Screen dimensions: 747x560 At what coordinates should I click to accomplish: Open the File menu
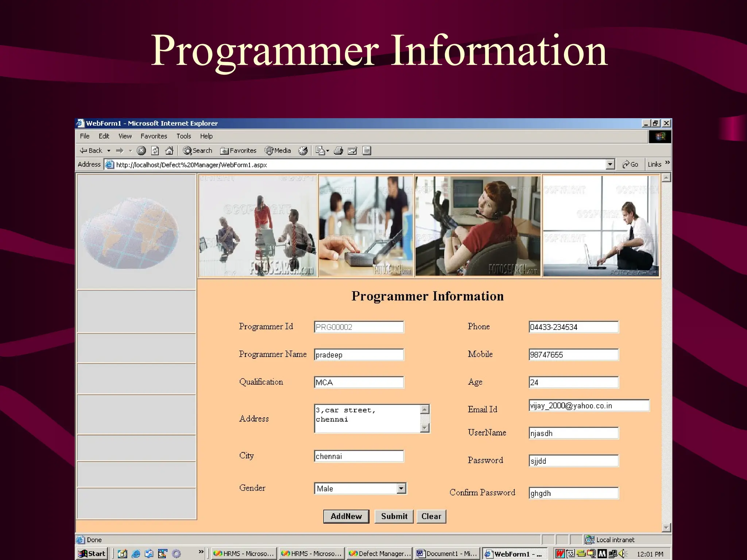[x=85, y=136]
